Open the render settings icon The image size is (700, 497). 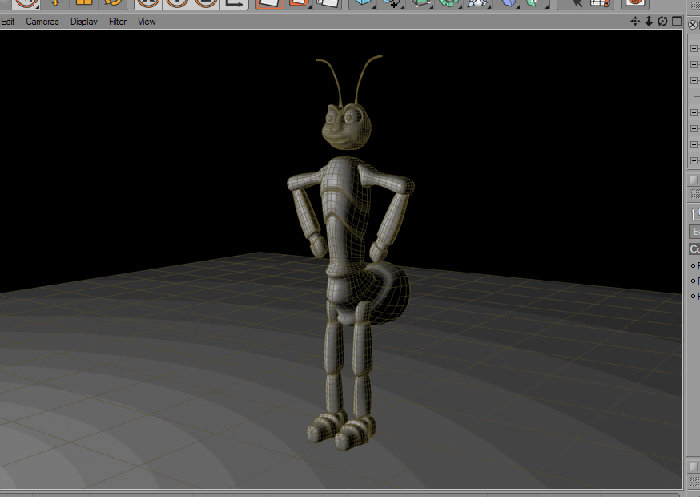(x=327, y=4)
